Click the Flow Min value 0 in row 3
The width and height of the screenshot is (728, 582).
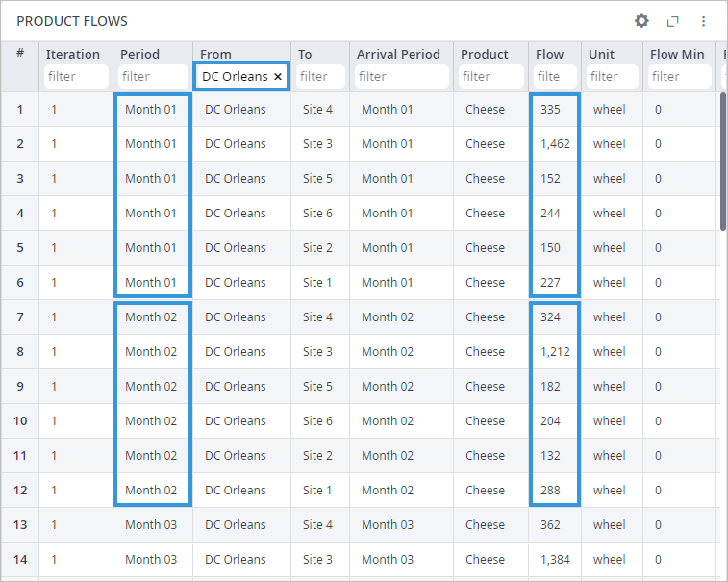[x=658, y=179]
